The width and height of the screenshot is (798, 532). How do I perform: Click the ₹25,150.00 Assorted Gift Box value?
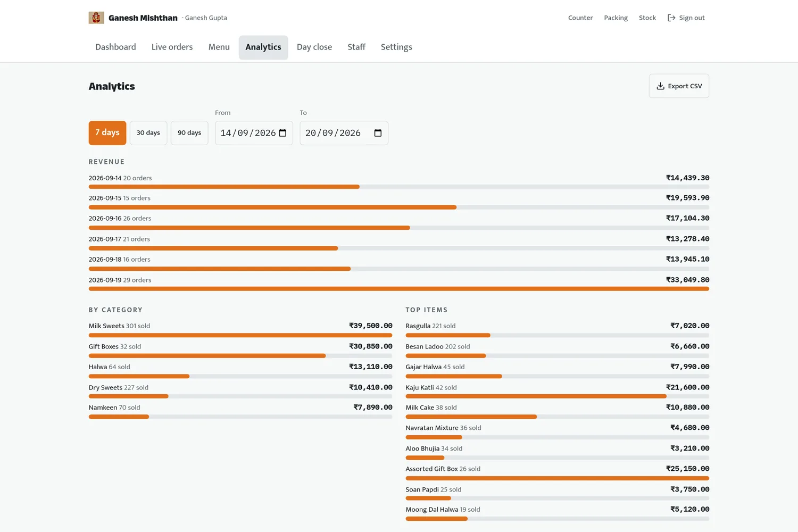pos(687,469)
